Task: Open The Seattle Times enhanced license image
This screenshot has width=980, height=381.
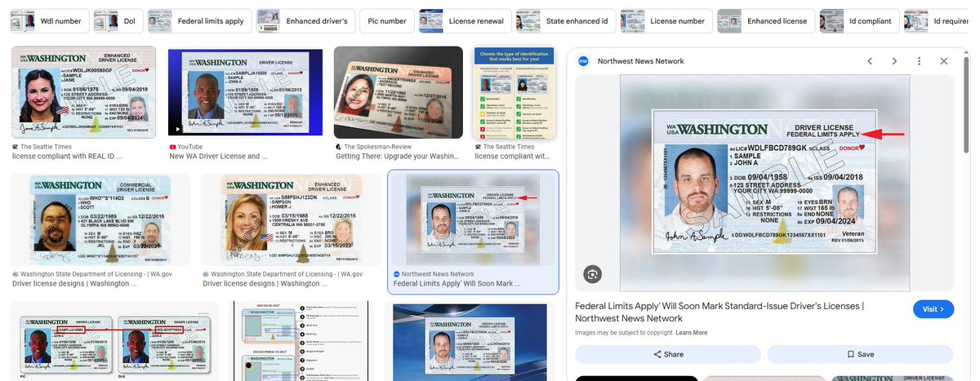Action: (x=84, y=92)
